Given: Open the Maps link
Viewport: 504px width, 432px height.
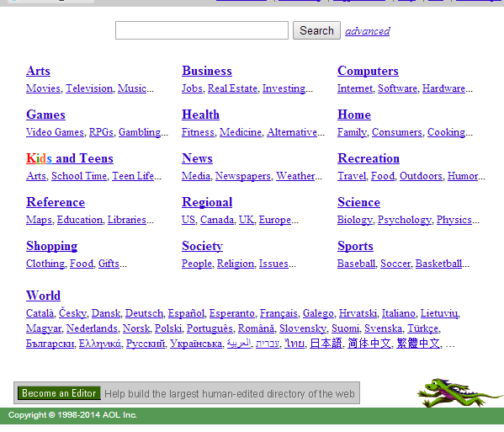Looking at the screenshot, I should coord(39,220).
